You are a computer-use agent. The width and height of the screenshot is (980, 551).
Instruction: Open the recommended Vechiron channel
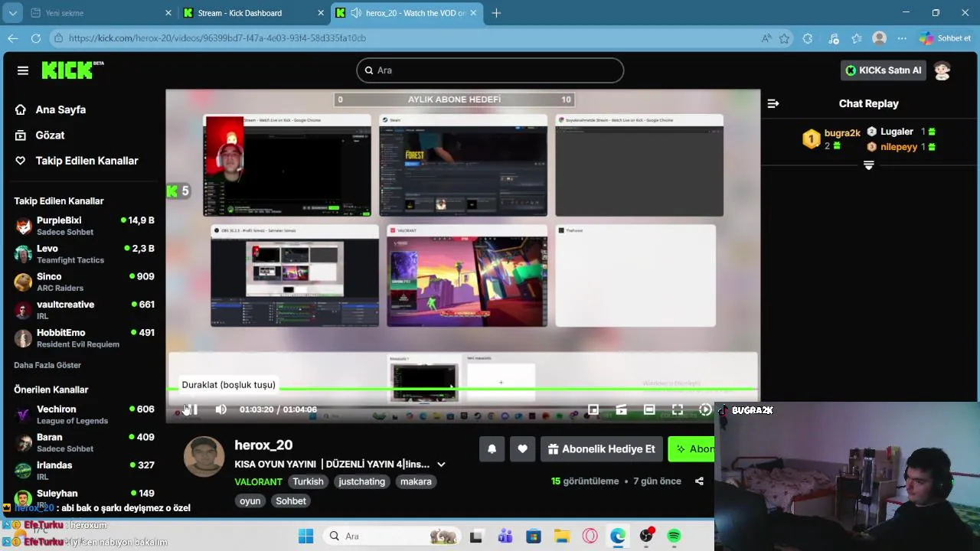(84, 415)
